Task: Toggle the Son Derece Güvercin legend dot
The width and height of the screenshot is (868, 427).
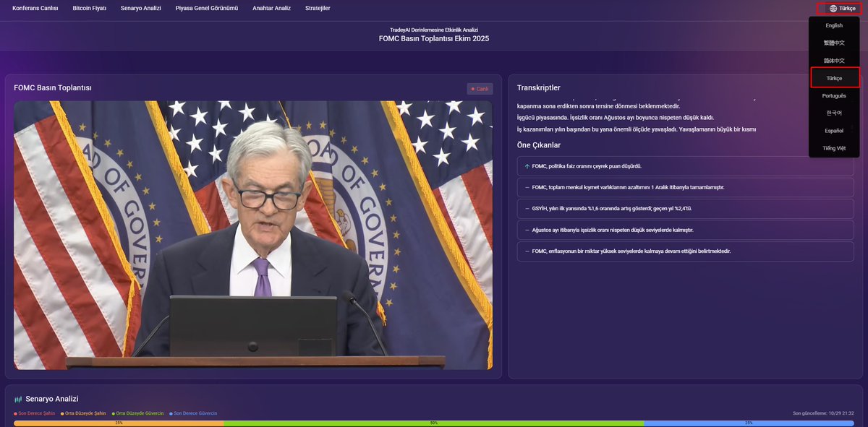Action: (x=171, y=413)
